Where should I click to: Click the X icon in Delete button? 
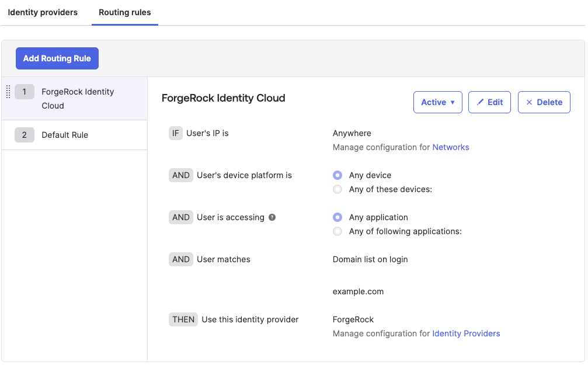tap(529, 102)
